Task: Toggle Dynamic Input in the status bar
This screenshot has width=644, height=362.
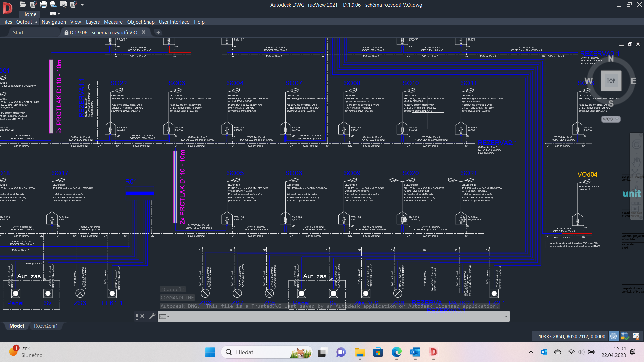Action: [613, 336]
